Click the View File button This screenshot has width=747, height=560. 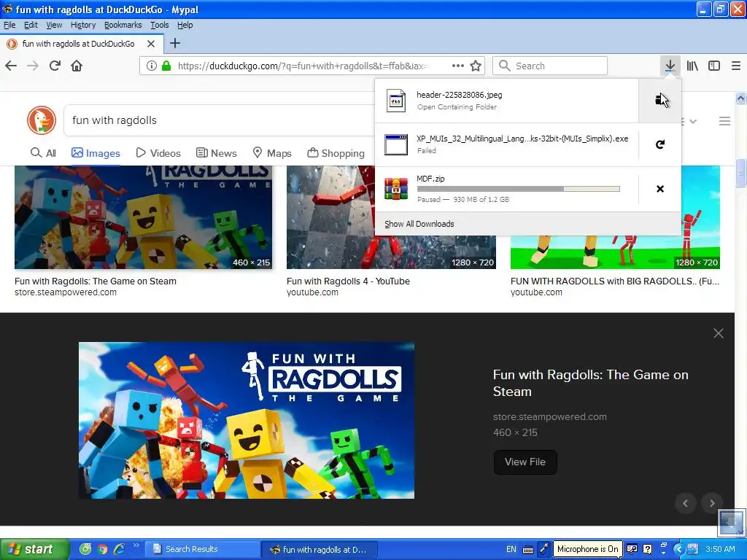pos(525,462)
